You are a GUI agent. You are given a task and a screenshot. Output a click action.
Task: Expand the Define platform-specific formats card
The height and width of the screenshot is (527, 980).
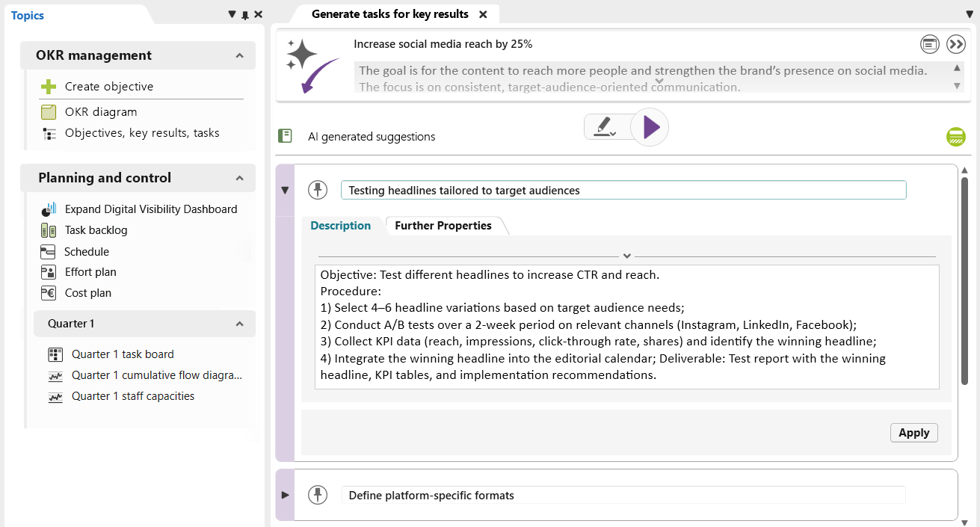[x=285, y=495]
